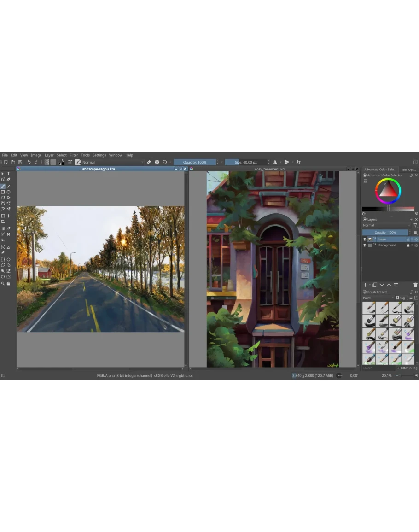The image size is (419, 532).
Task: Click the Landscape-raghu.kra window title bar
Action: [98, 169]
